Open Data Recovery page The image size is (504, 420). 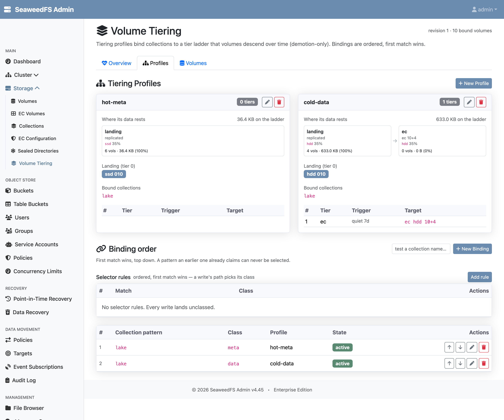click(27, 312)
